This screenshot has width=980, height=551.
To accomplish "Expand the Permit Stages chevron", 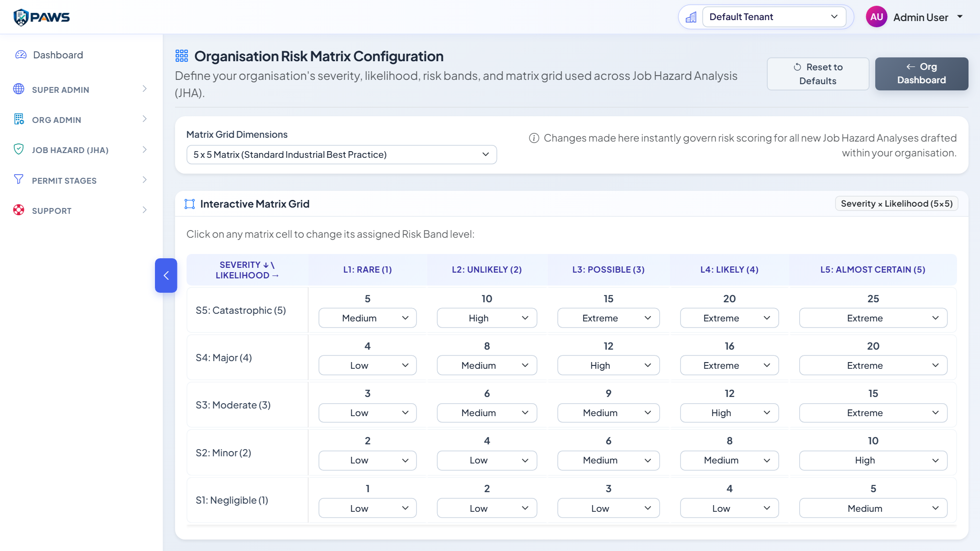I will pos(144,180).
